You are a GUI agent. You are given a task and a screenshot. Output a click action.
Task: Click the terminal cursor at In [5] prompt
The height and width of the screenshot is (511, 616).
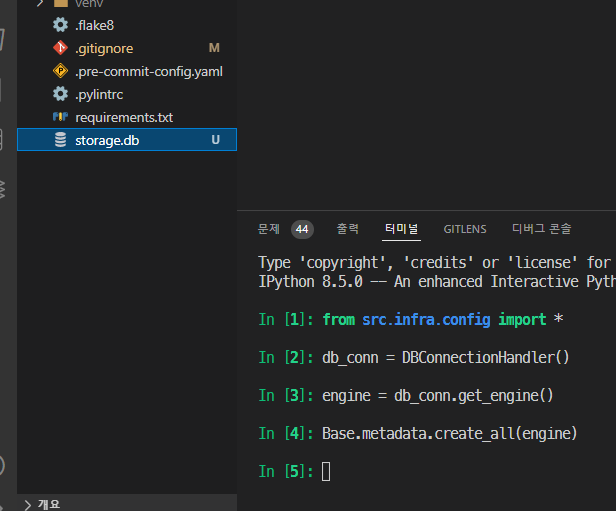[x=326, y=471]
